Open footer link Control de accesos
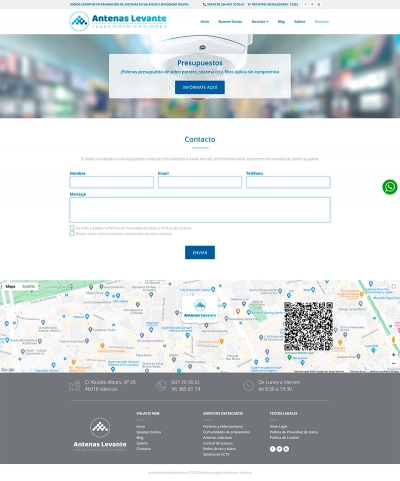 pos(218,443)
